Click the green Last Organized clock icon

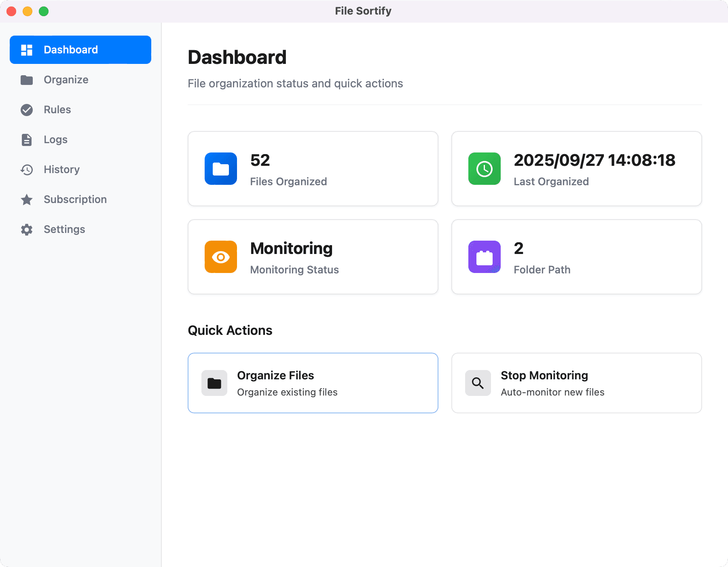pyautogui.click(x=484, y=169)
